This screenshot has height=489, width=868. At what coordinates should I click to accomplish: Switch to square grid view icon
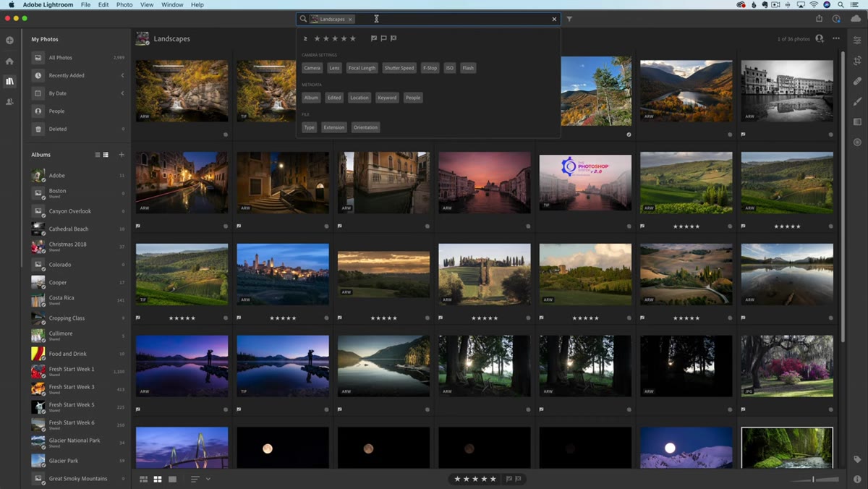(158, 479)
